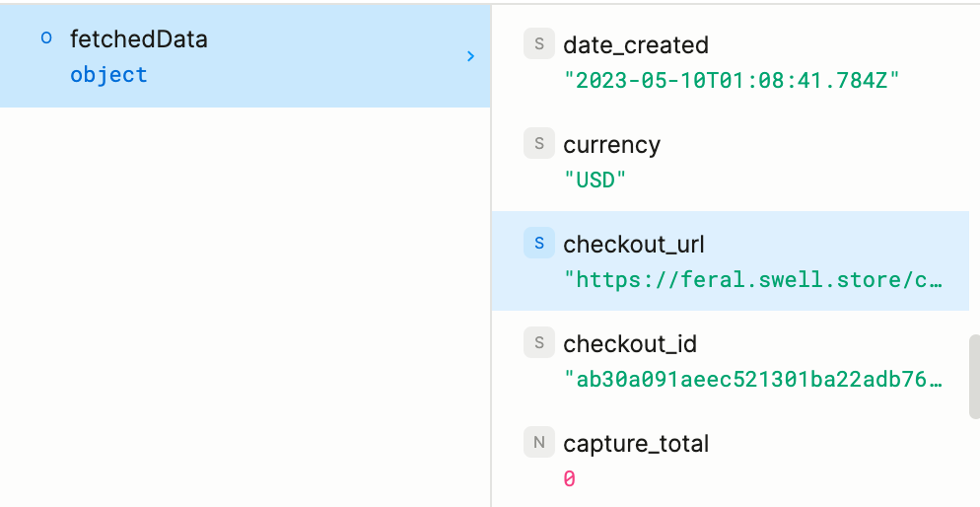Select the currency property name

611,145
